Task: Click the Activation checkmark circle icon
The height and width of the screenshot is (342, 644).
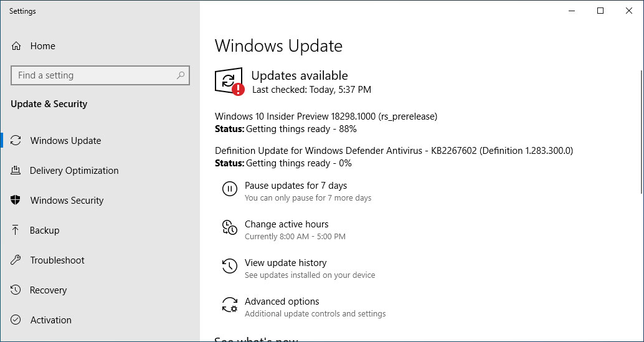Action: [x=16, y=320]
